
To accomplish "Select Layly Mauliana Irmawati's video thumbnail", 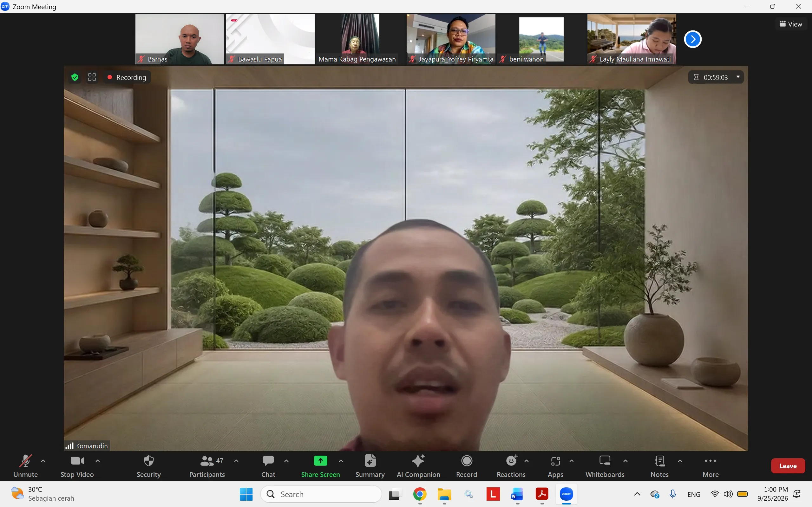I will (x=632, y=39).
